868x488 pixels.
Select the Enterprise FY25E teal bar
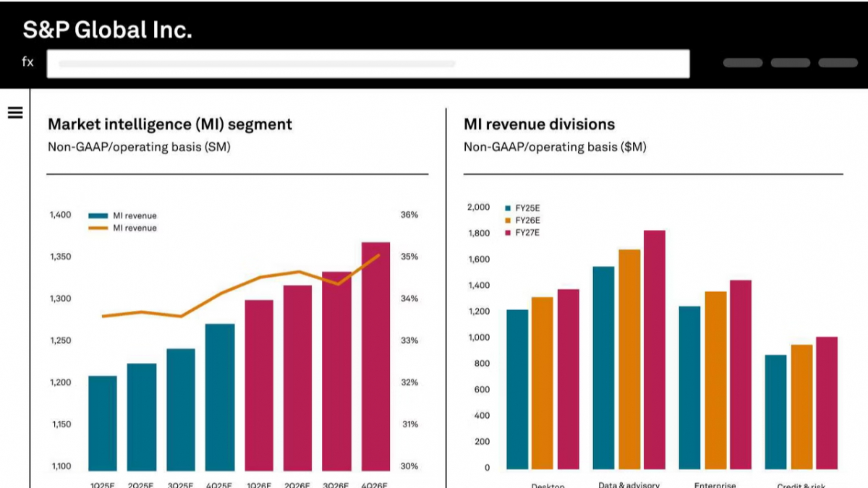(x=689, y=388)
